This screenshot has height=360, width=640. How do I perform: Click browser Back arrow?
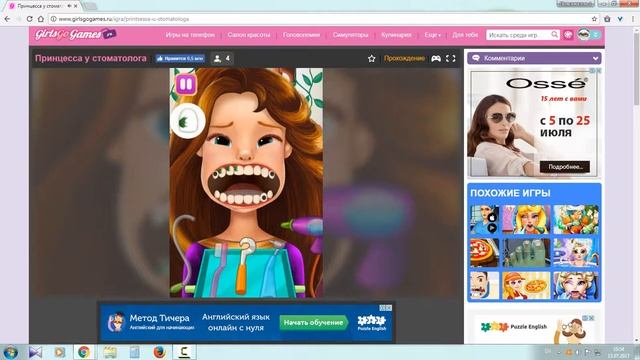pyautogui.click(x=7, y=19)
